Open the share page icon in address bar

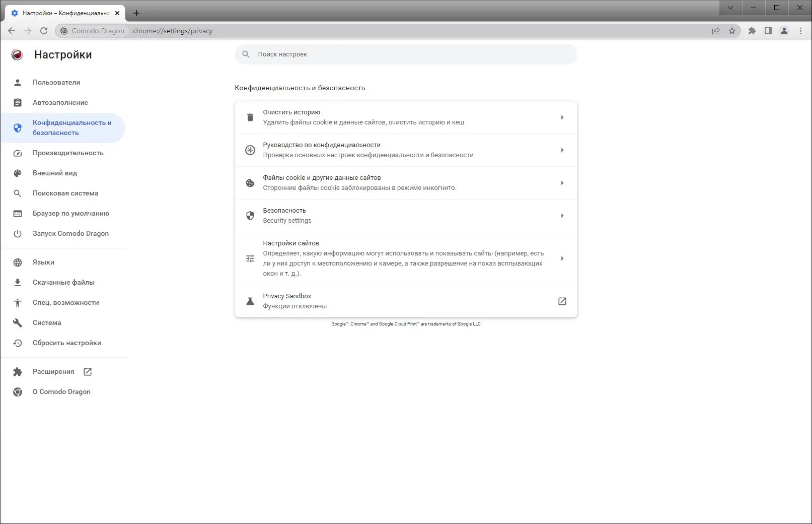(x=716, y=31)
